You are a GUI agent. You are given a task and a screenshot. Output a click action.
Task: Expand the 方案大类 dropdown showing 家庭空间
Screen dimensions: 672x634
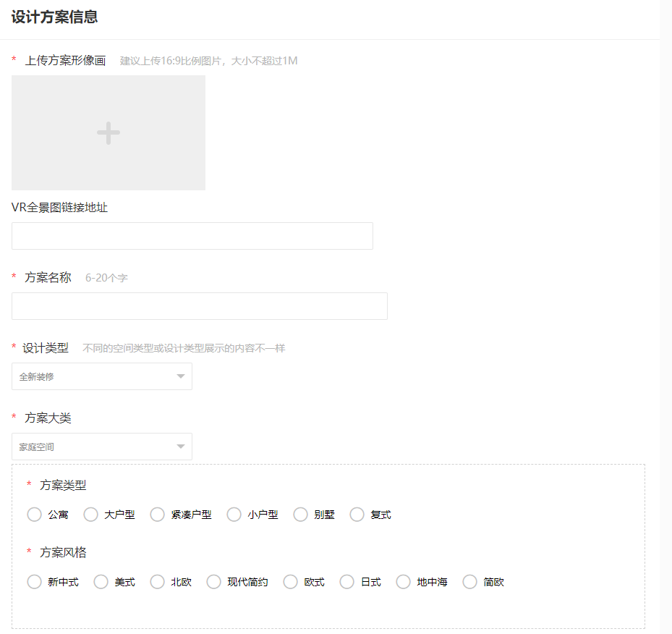(x=101, y=447)
